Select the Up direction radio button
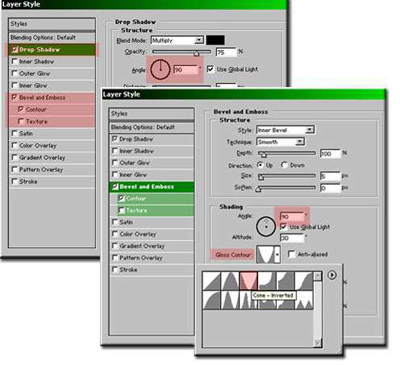The image size is (400, 365). point(260,165)
